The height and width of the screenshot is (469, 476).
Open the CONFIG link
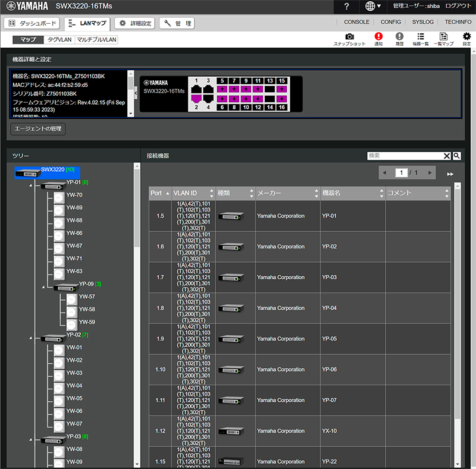click(x=391, y=22)
